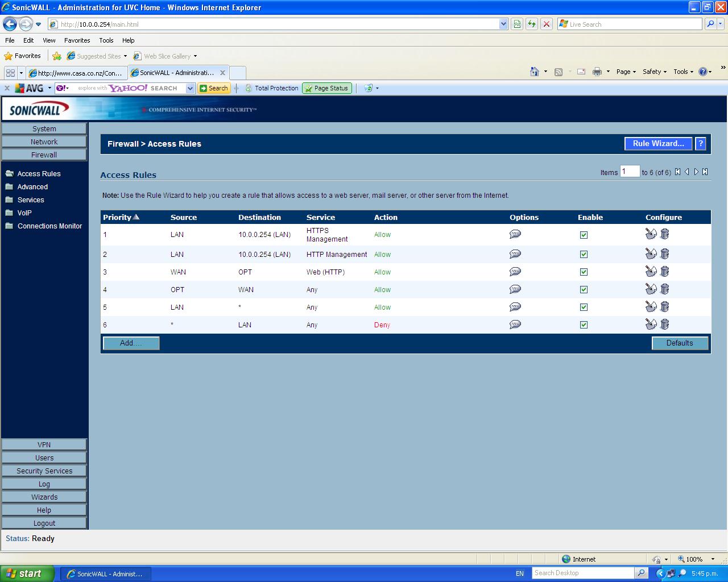Launch the Rule Wizard
The image size is (728, 582).
(x=658, y=144)
